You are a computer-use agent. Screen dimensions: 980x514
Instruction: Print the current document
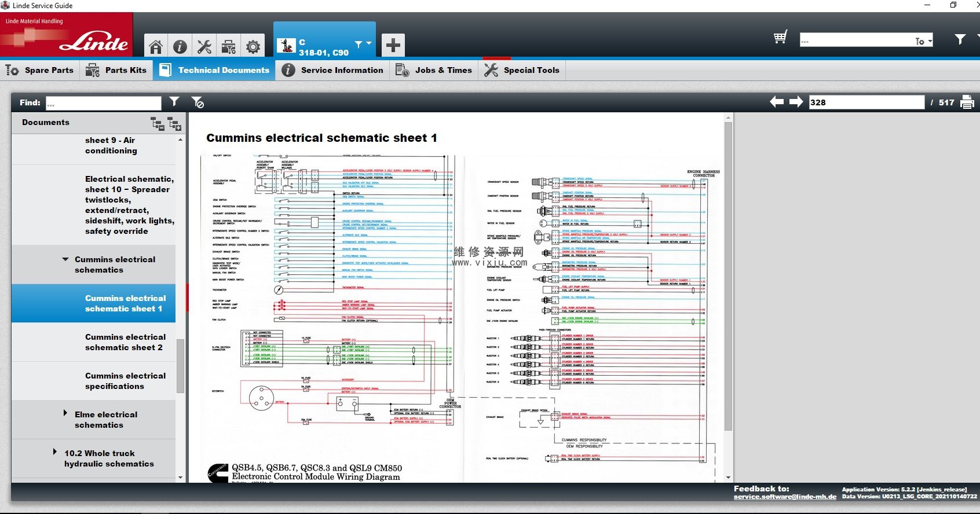point(967,102)
